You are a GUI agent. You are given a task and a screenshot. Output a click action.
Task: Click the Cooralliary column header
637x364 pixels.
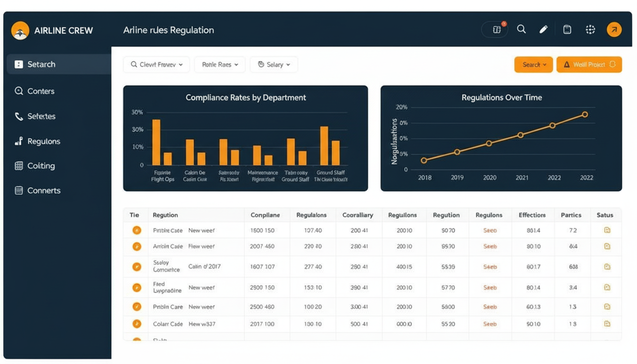click(358, 215)
